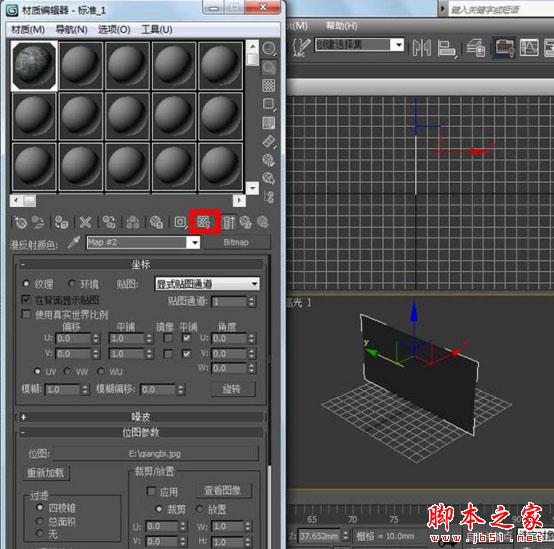
Task: Click the Make Preview icon
Action: (269, 142)
